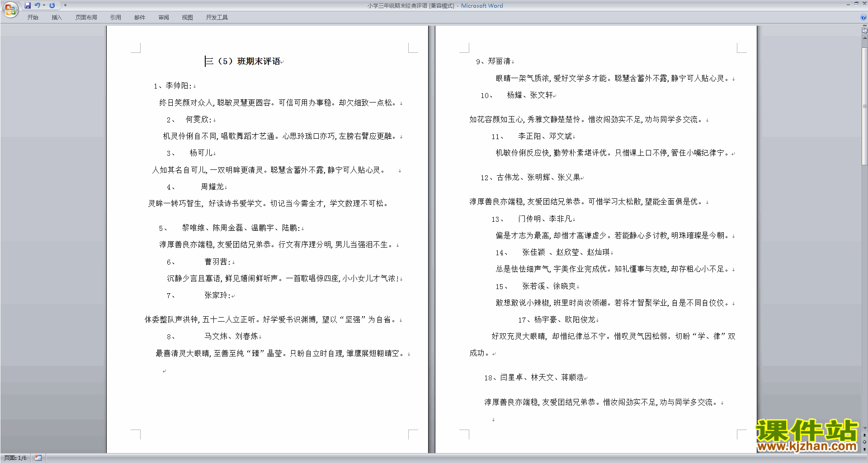Image resolution: width=868 pixels, height=463 pixels.
Task: Click the name 杨可儿
Action: 201,153
